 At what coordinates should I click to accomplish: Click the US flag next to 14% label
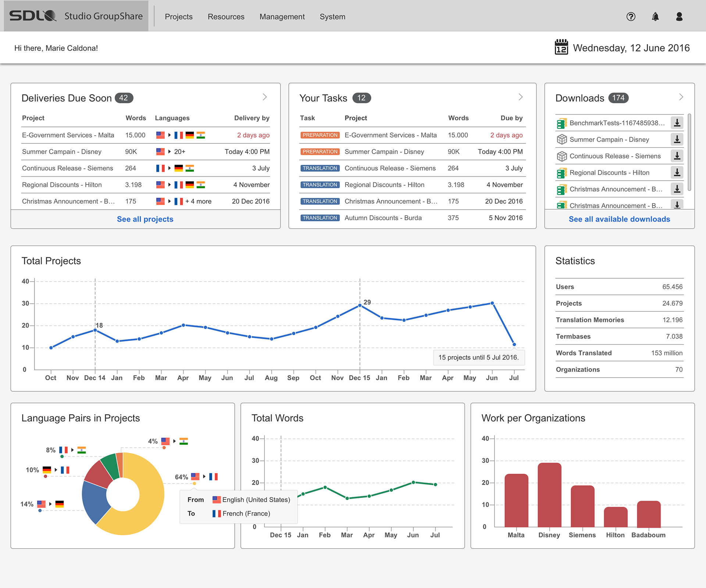41,504
